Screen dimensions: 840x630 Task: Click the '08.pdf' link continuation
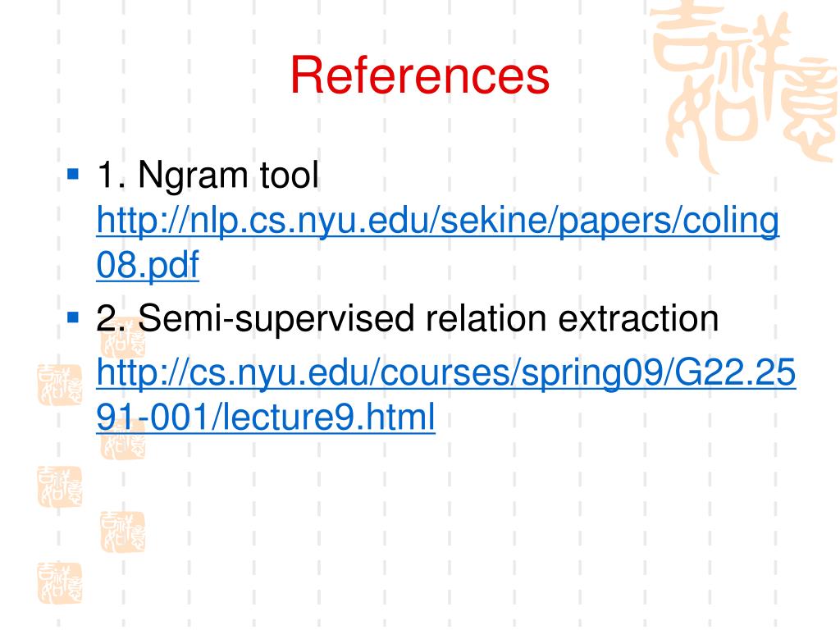pyautogui.click(x=148, y=265)
